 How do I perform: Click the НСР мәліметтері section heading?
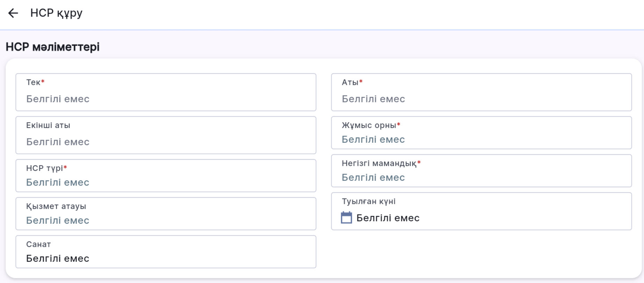[x=52, y=47]
